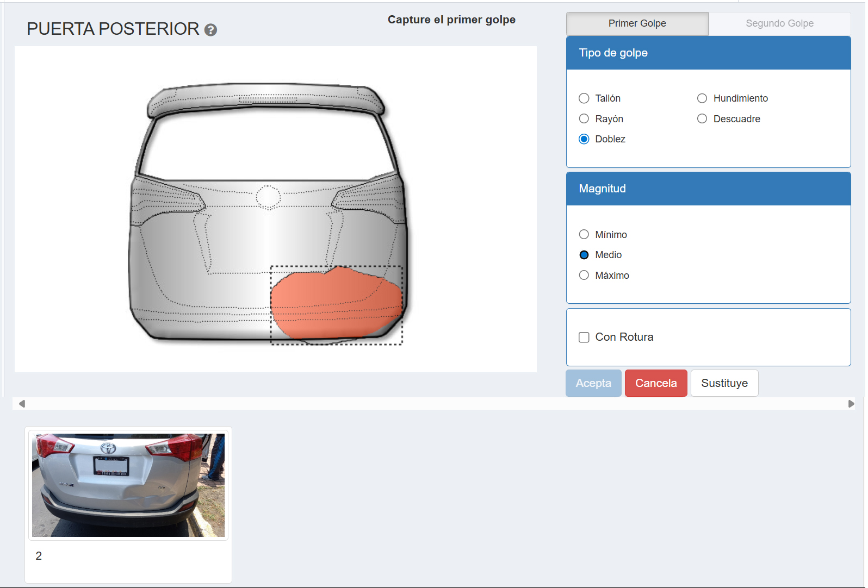Pick the Descuadre radio option
868x588 pixels.
702,119
